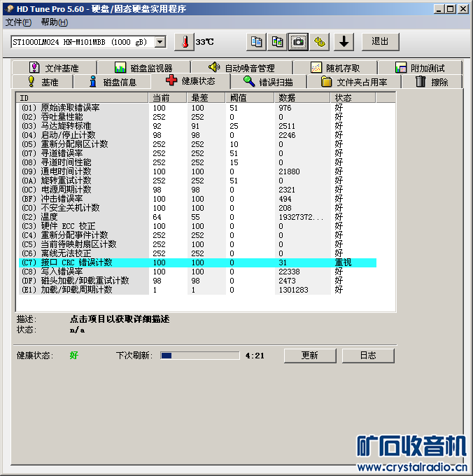Select highlighted row (C7) 接口 CRC 错误计数
This screenshot has height=476, width=473.
pos(198,262)
